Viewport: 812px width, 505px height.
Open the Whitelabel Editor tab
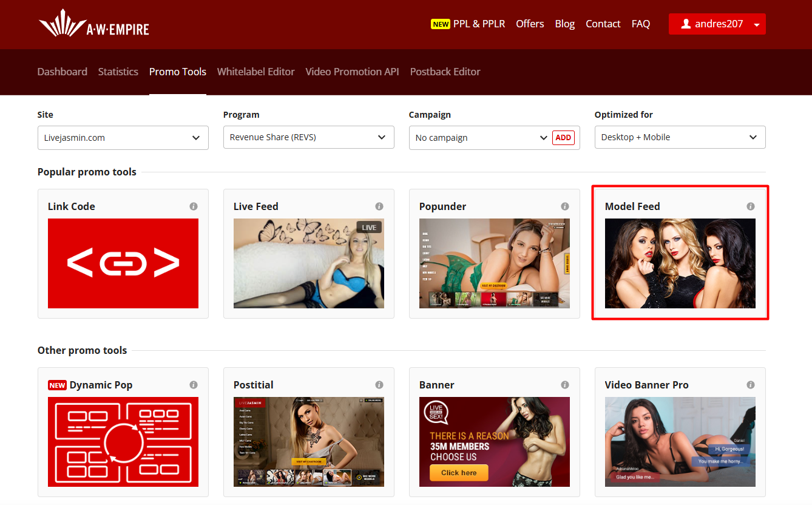[255, 72]
